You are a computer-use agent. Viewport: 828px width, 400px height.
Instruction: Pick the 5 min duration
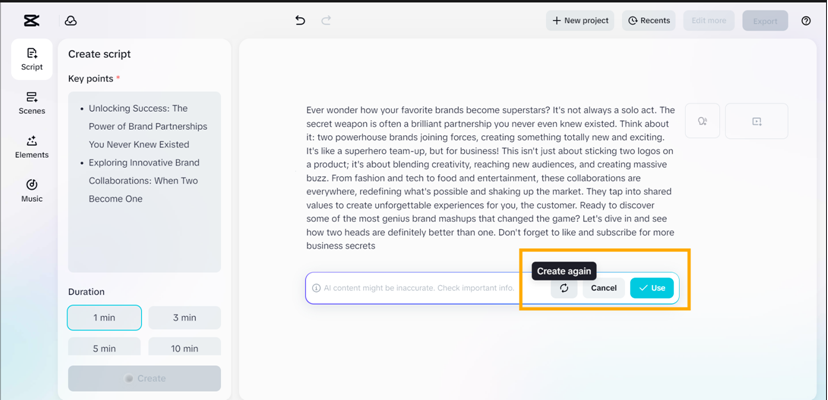(104, 347)
